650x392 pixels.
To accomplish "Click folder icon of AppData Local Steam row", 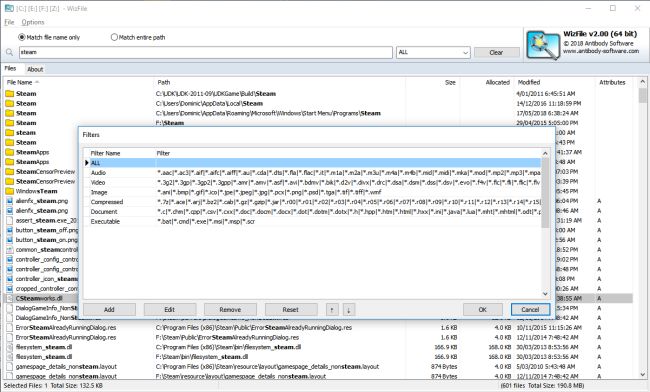I will click(10, 104).
